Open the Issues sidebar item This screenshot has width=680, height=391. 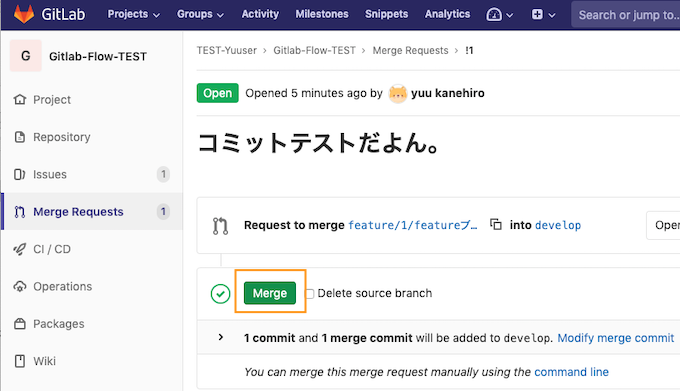point(92,174)
